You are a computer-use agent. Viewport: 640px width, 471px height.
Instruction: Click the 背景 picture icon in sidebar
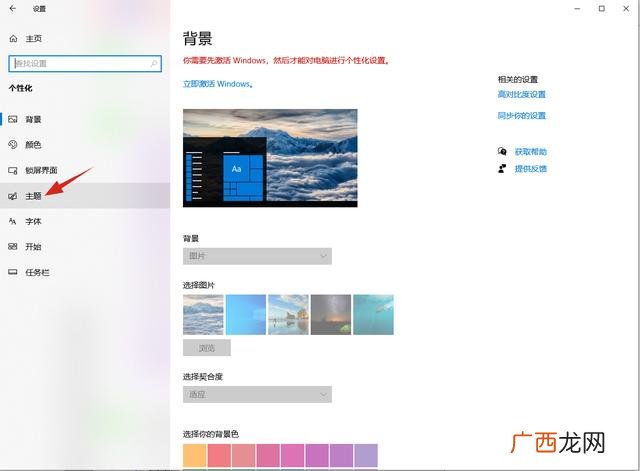13,119
